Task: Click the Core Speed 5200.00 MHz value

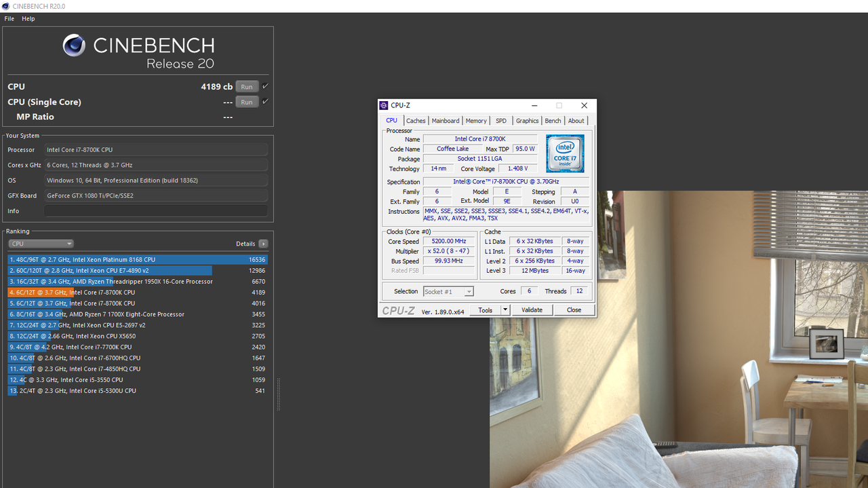Action: pos(450,241)
